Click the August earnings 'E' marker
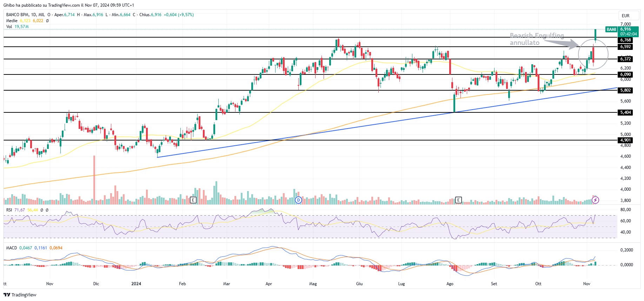The image size is (644, 301). tap(458, 200)
